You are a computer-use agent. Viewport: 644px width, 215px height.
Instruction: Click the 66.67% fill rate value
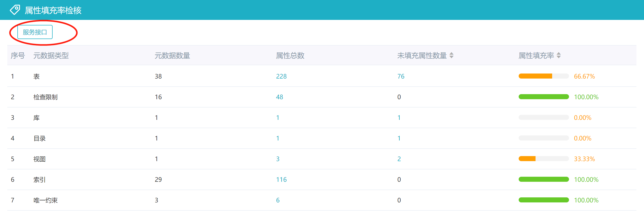coord(584,76)
